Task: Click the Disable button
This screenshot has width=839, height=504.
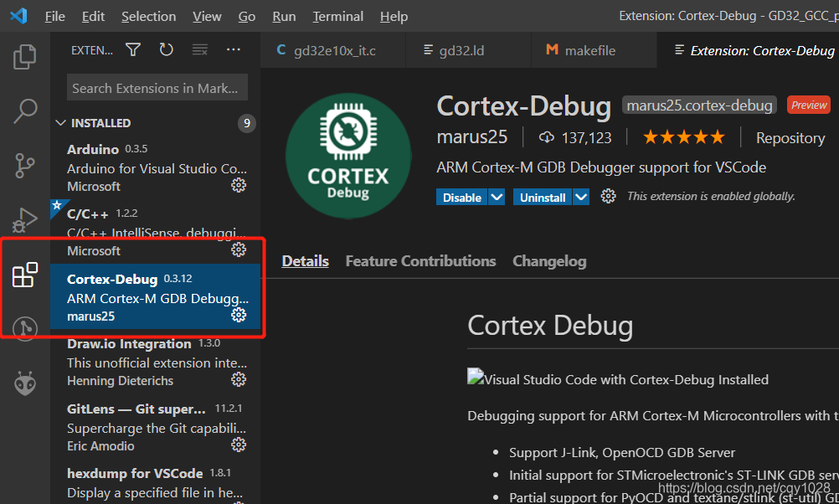Action: 461,197
